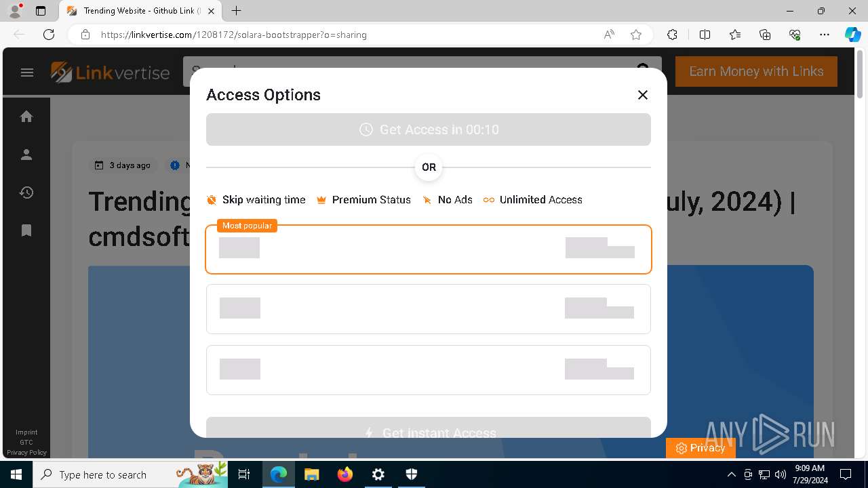This screenshot has width=868, height=488.
Task: Toggle Read aloud in address bar
Action: 609,35
